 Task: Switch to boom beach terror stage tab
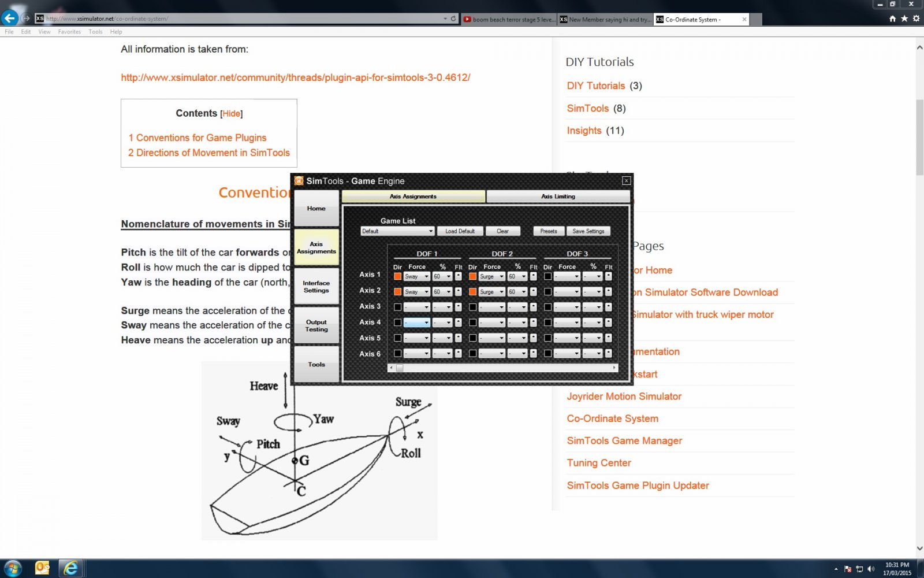tap(509, 19)
